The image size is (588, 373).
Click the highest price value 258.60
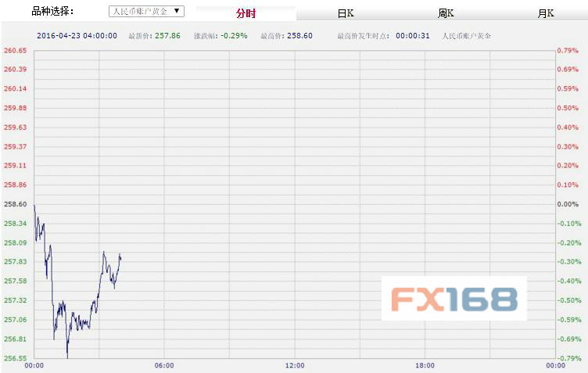[299, 36]
